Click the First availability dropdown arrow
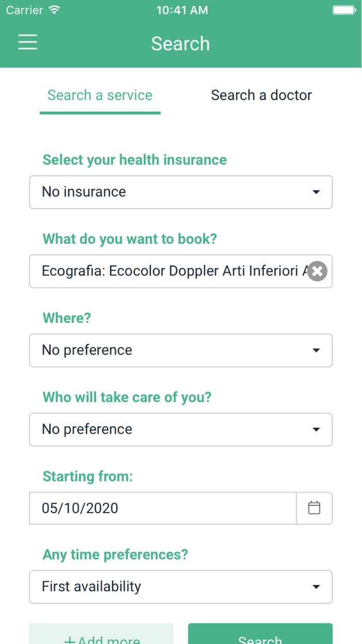 (316, 587)
